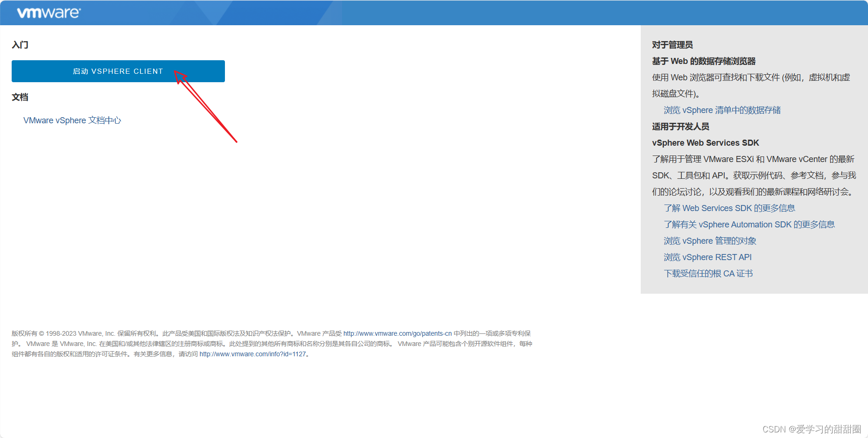Open the vmware.com/go/patents-cn footer link
The height and width of the screenshot is (438, 868).
[398, 333]
